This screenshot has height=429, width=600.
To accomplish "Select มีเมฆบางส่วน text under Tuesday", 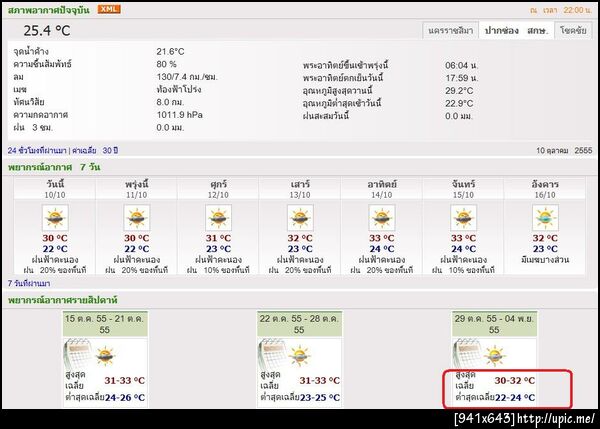I will coord(545,259).
